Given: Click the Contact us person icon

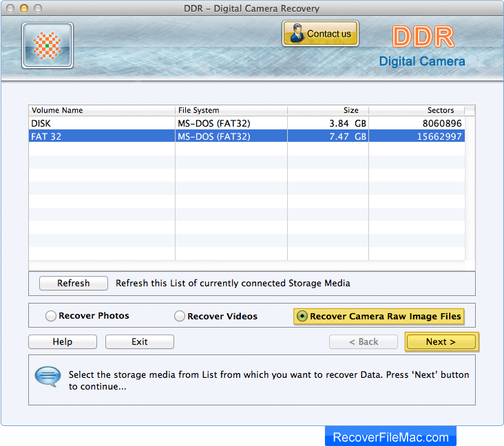Looking at the screenshot, I should point(296,34).
